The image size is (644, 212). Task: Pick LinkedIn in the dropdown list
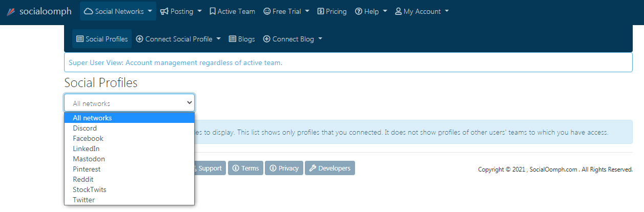point(129,149)
